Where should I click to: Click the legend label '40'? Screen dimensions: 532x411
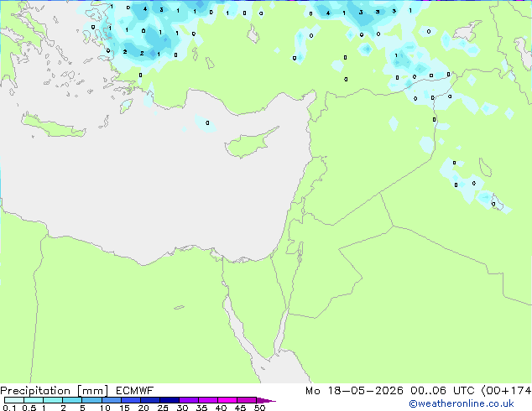pyautogui.click(x=221, y=408)
